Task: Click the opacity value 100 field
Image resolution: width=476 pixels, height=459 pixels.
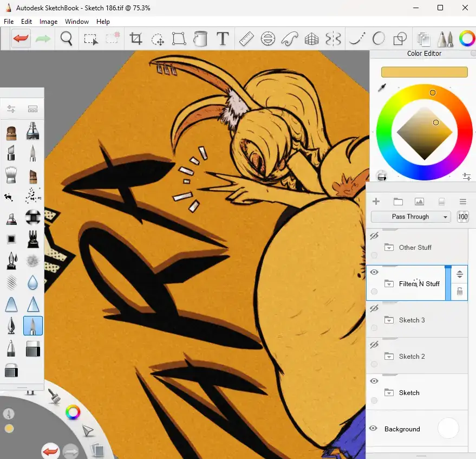Action: 462,217
